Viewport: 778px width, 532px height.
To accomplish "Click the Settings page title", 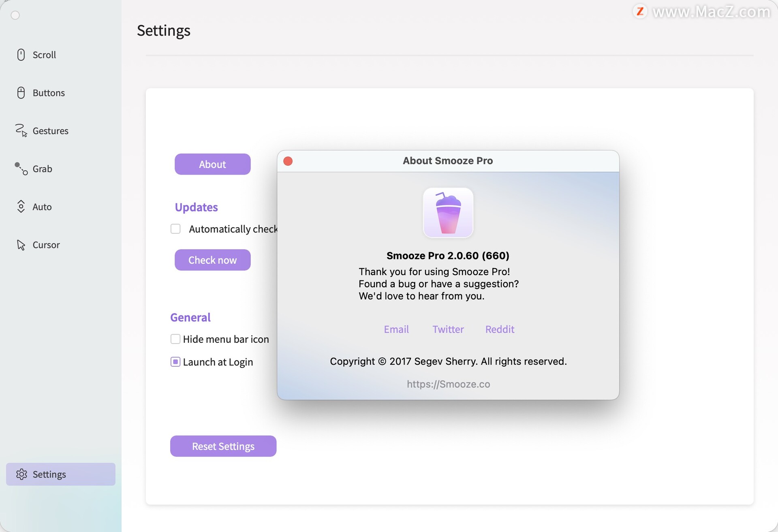I will coord(164,31).
